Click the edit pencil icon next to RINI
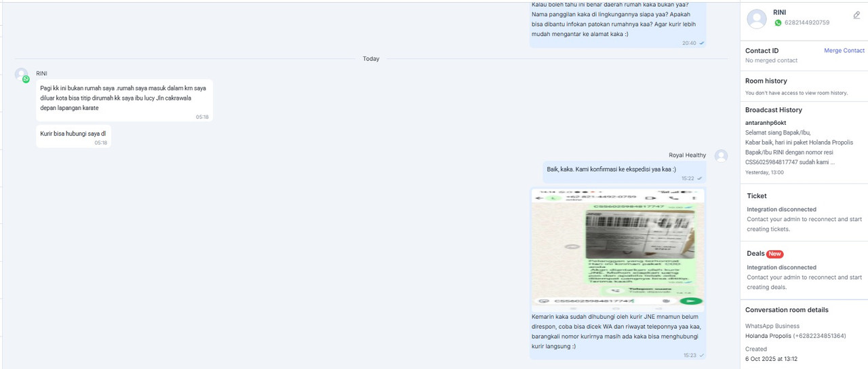The image size is (868, 369). [856, 15]
